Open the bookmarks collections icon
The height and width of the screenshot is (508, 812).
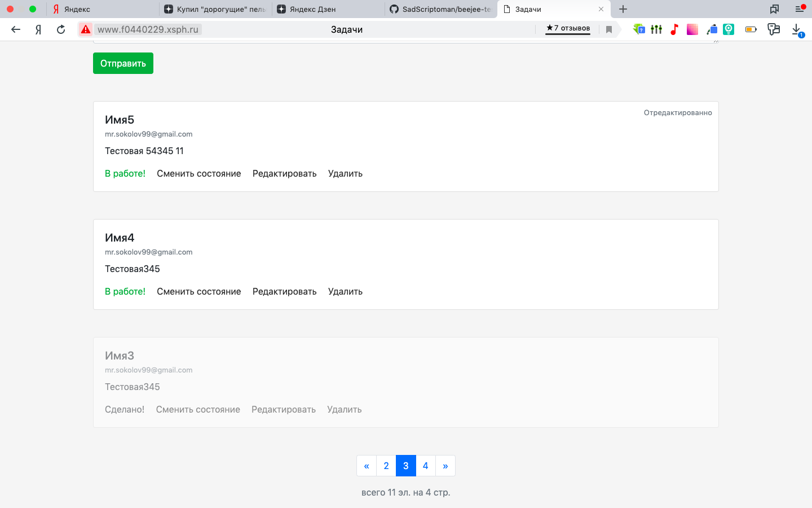[x=775, y=9]
